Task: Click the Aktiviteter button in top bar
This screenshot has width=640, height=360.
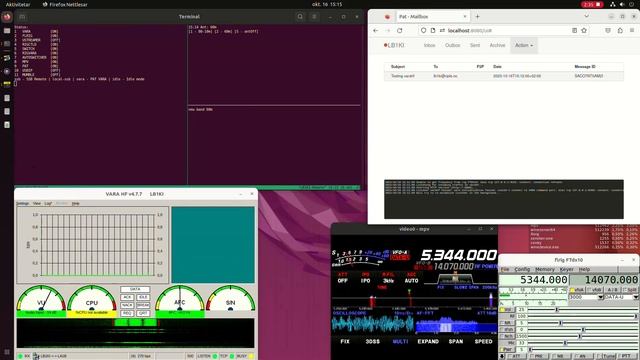Action: tap(18, 4)
